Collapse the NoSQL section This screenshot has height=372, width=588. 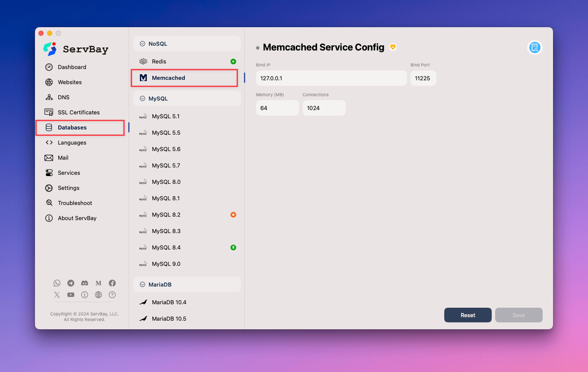click(x=142, y=44)
